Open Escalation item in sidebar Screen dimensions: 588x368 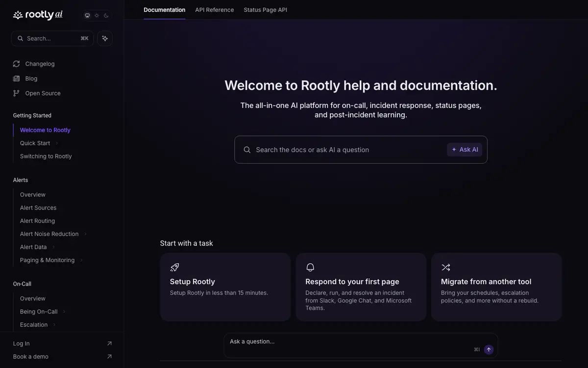pyautogui.click(x=34, y=325)
